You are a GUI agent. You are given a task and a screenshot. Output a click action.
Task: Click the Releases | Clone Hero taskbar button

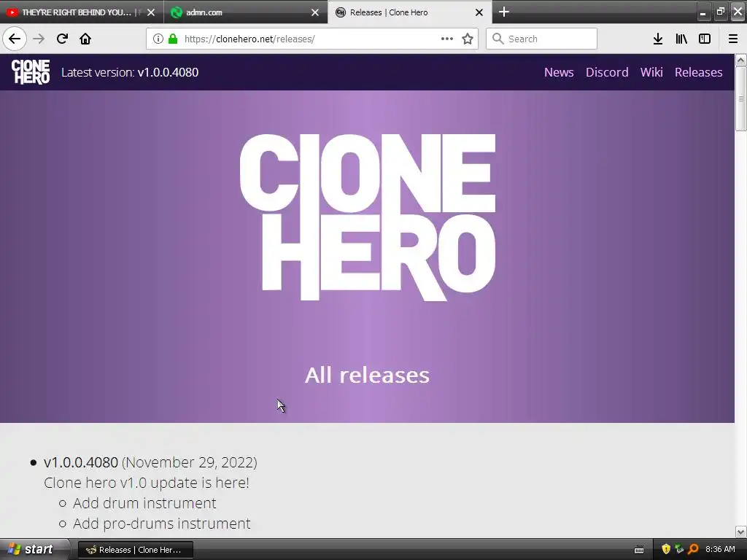[x=135, y=550]
